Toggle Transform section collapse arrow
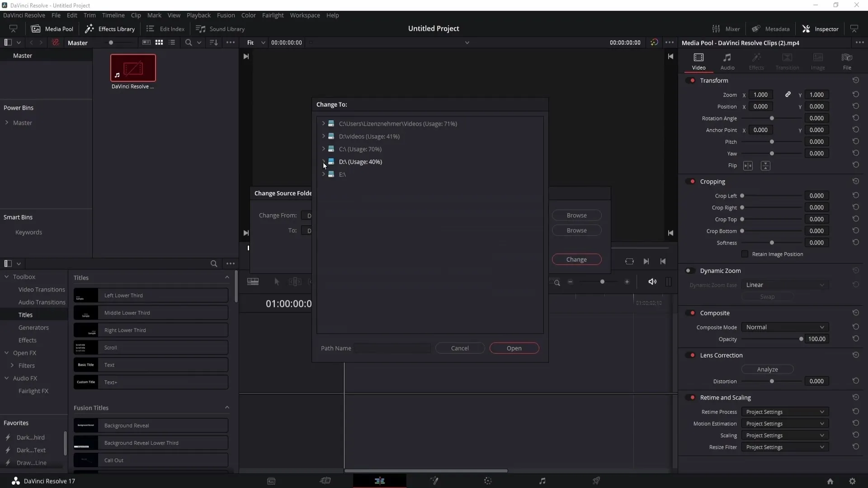 713,80
